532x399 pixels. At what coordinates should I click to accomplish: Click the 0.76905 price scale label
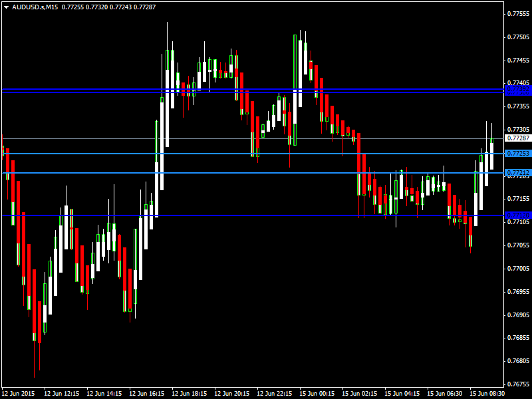pos(518,315)
